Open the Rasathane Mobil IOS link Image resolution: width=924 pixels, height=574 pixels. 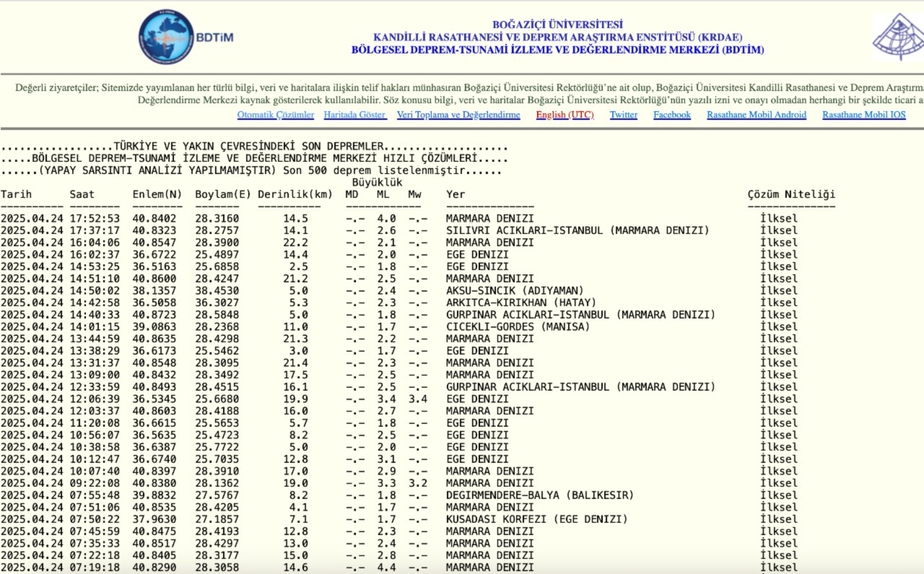(863, 115)
